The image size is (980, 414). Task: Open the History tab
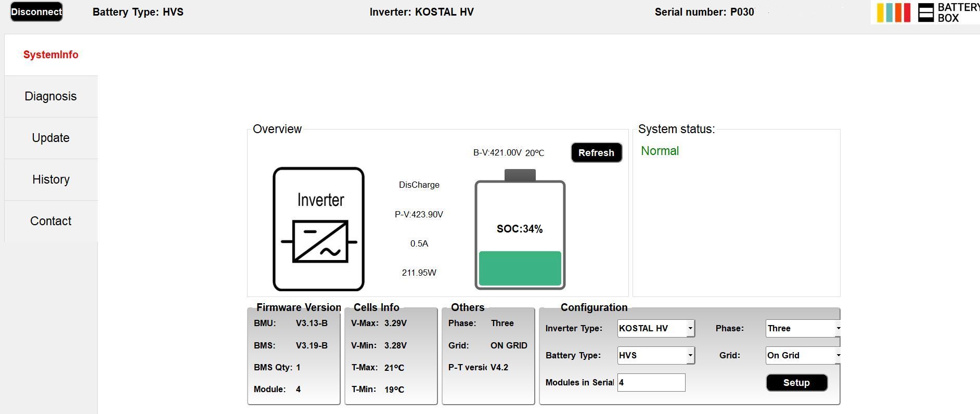click(51, 179)
